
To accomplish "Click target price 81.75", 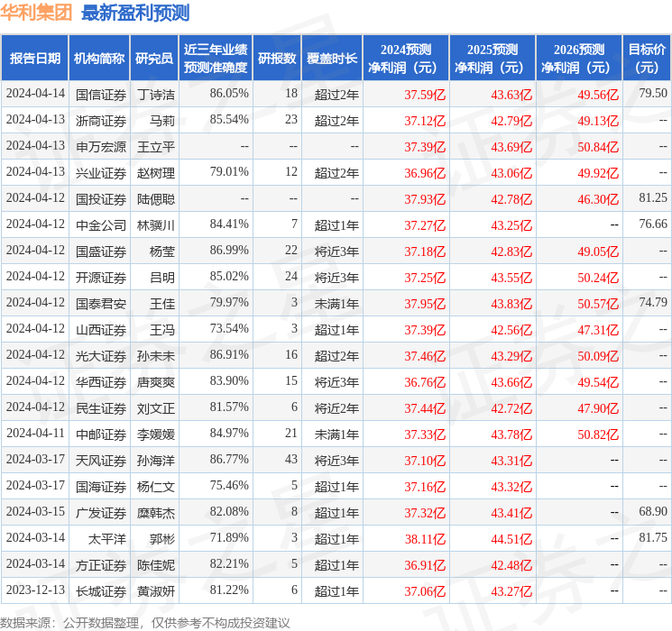I will coord(653,537).
